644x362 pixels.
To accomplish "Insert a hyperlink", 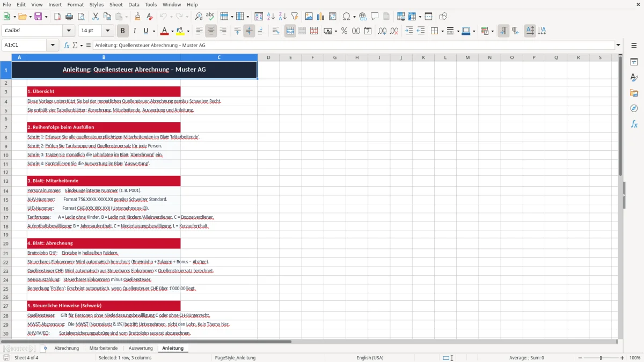I will (x=363, y=17).
